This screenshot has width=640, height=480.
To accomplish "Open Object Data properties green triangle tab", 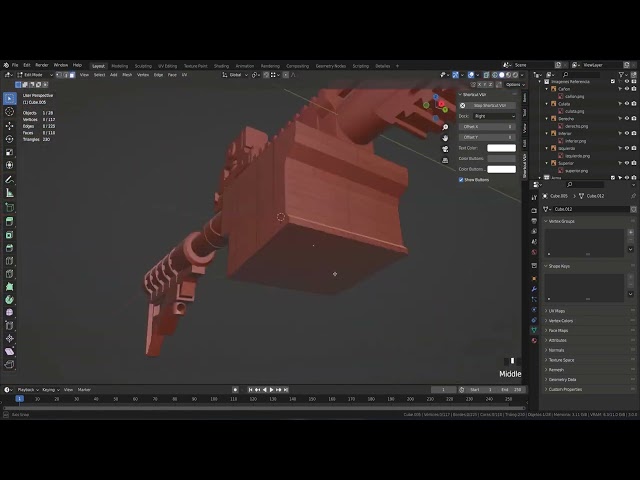I will coord(534,330).
